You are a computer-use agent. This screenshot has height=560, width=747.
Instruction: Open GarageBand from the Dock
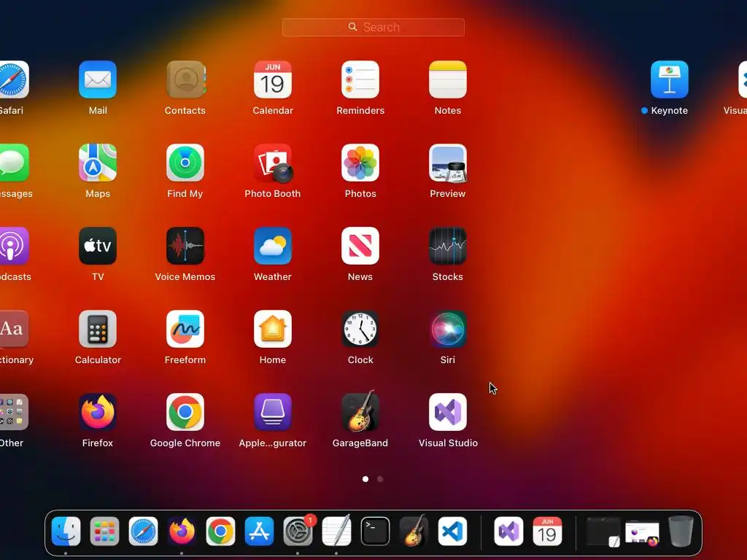coord(414,531)
